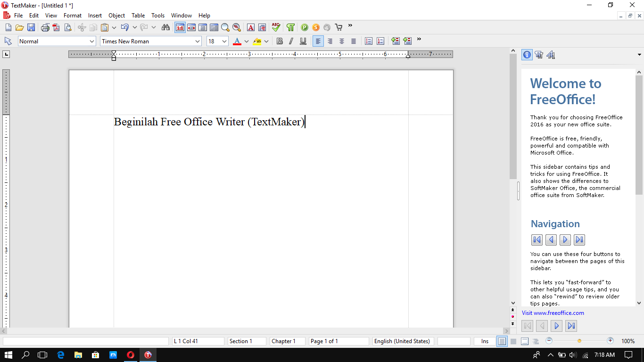Go to the next sidebar tips page
This screenshot has width=644, height=362.
point(557,326)
